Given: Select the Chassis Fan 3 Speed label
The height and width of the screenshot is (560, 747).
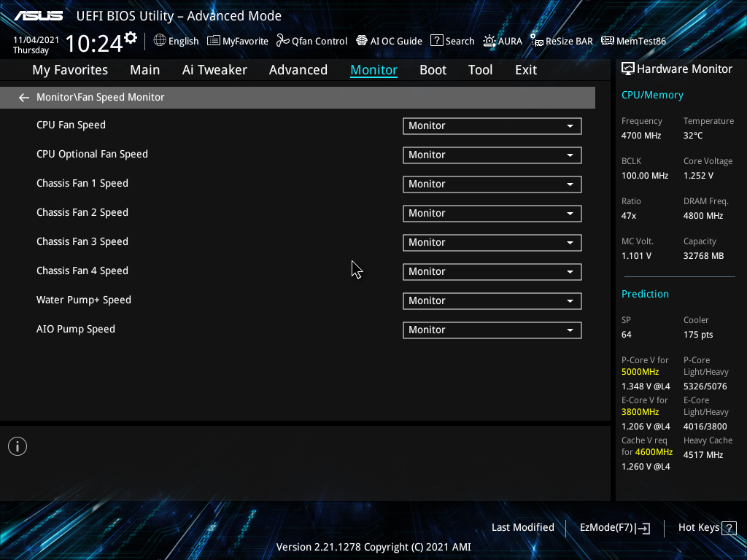Looking at the screenshot, I should (x=82, y=242).
